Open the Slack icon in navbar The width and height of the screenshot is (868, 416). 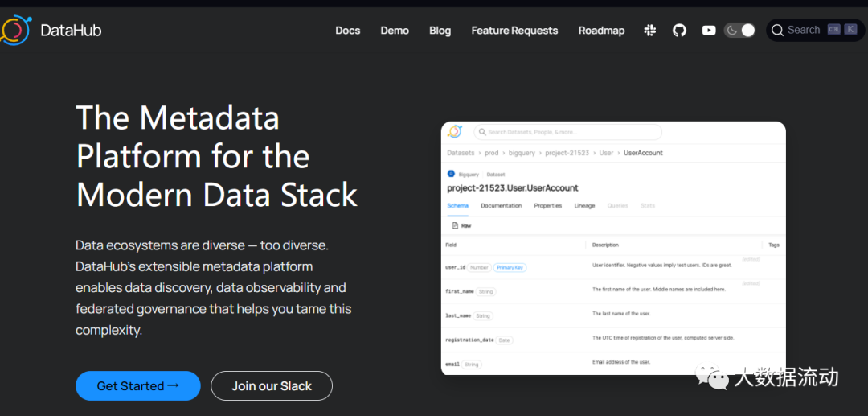(650, 31)
